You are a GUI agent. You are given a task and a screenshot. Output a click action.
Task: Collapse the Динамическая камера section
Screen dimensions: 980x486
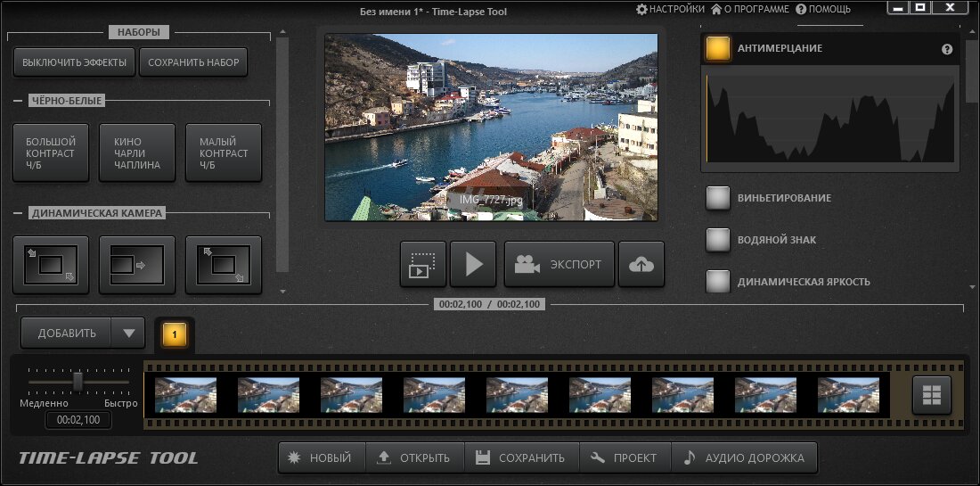click(18, 213)
